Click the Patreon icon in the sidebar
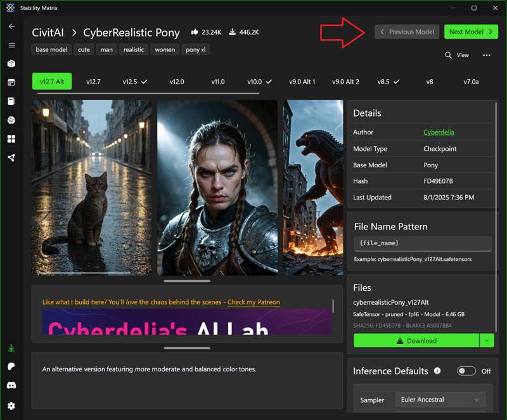 tap(11, 367)
